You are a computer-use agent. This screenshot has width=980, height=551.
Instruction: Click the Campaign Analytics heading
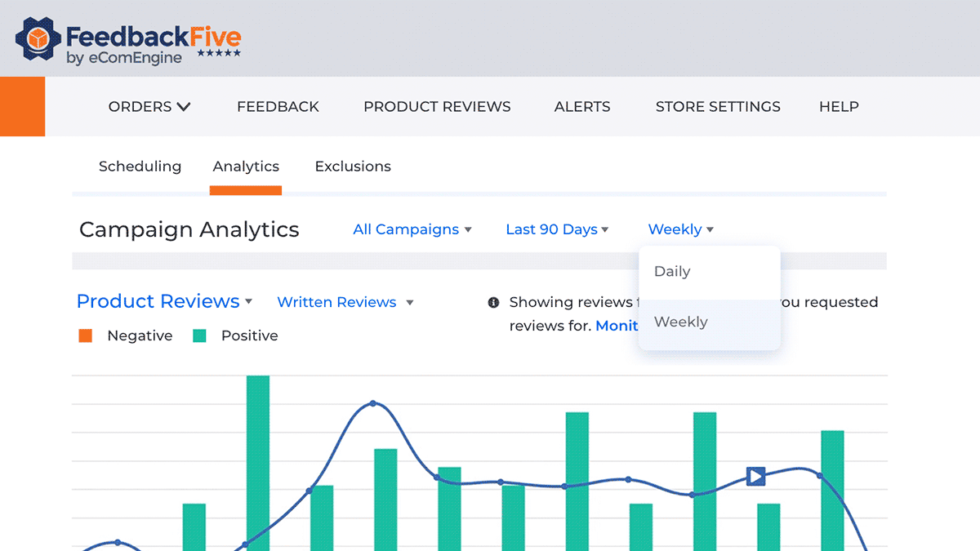pyautogui.click(x=189, y=229)
